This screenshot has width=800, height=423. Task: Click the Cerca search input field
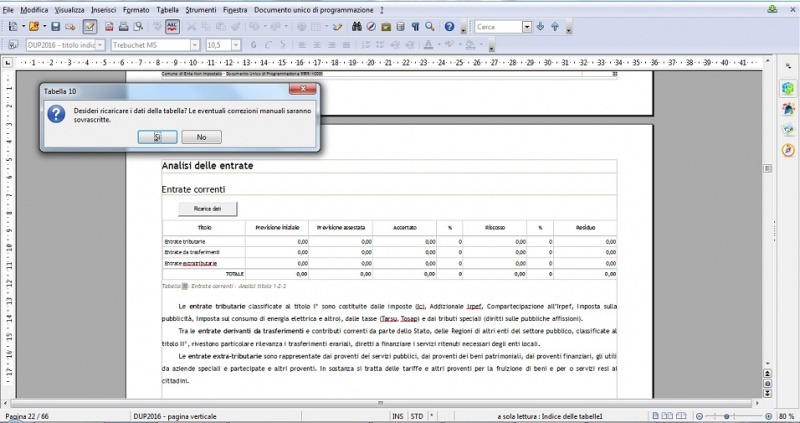click(502, 26)
